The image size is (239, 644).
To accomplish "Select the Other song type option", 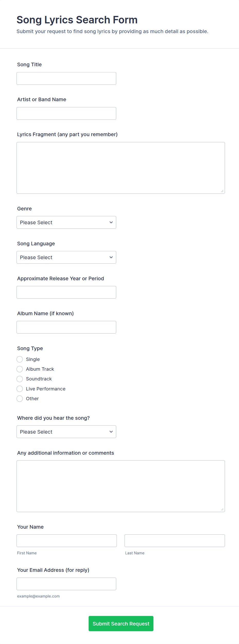I will point(20,399).
